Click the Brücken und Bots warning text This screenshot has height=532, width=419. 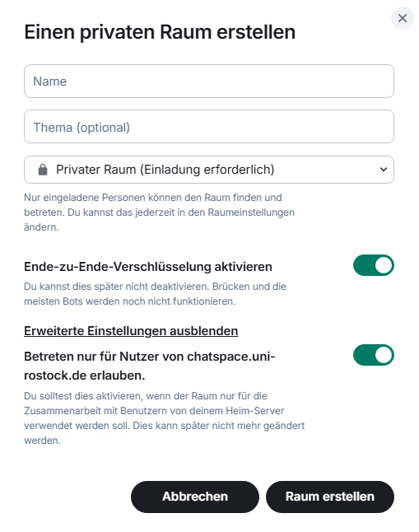point(155,294)
